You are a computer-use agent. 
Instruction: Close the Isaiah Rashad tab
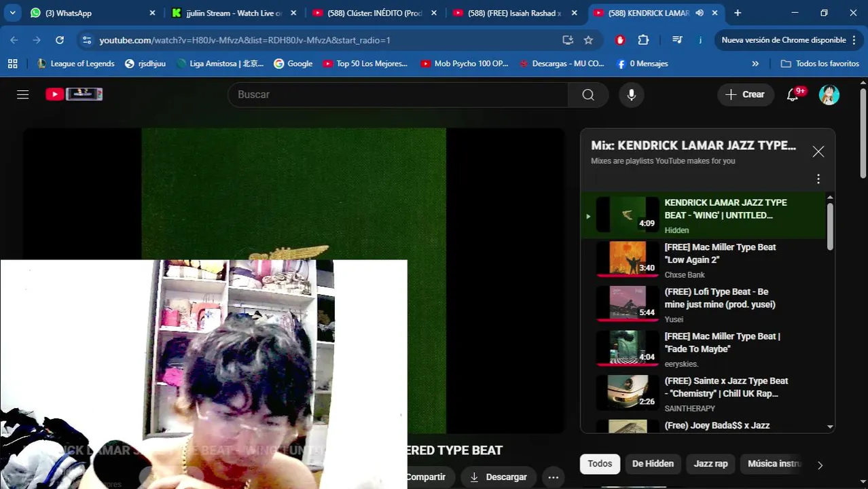click(x=575, y=13)
